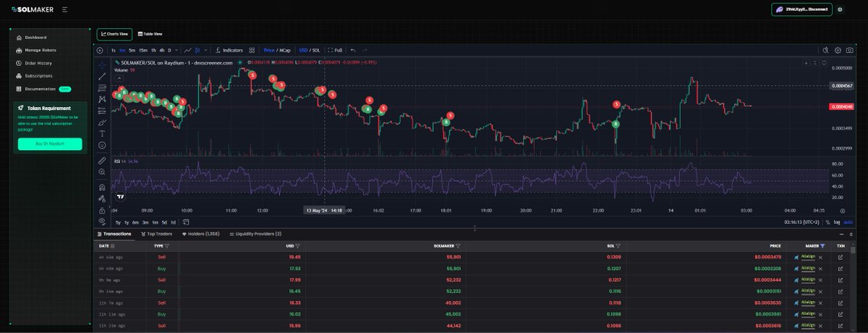This screenshot has width=868, height=333.
Task: Open the TYPE column filter
Action: (167, 246)
